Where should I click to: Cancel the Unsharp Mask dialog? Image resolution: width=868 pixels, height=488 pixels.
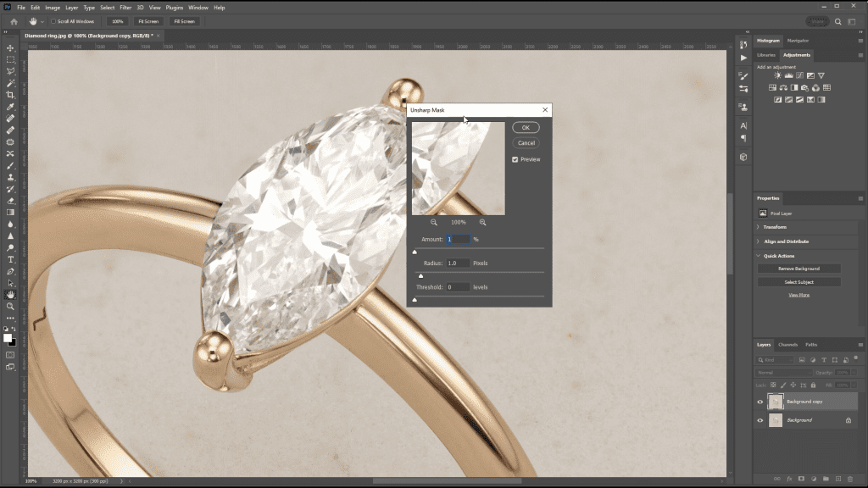[x=526, y=142]
